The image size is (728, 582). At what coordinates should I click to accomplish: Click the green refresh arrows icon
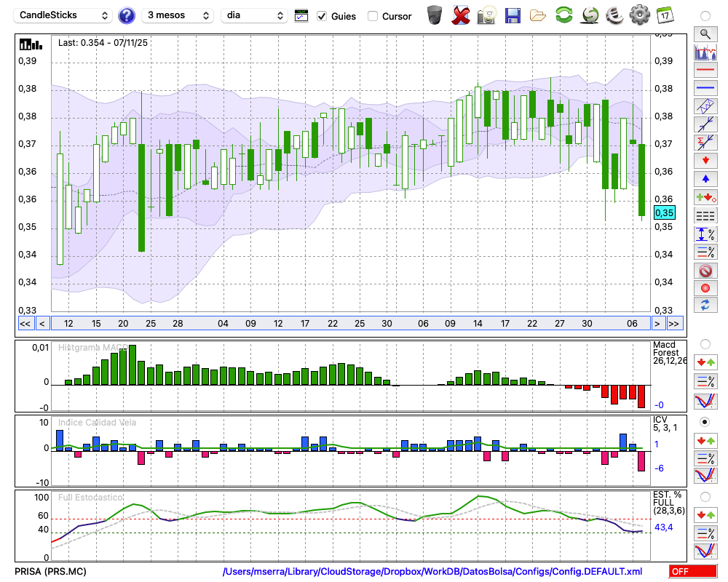[564, 15]
